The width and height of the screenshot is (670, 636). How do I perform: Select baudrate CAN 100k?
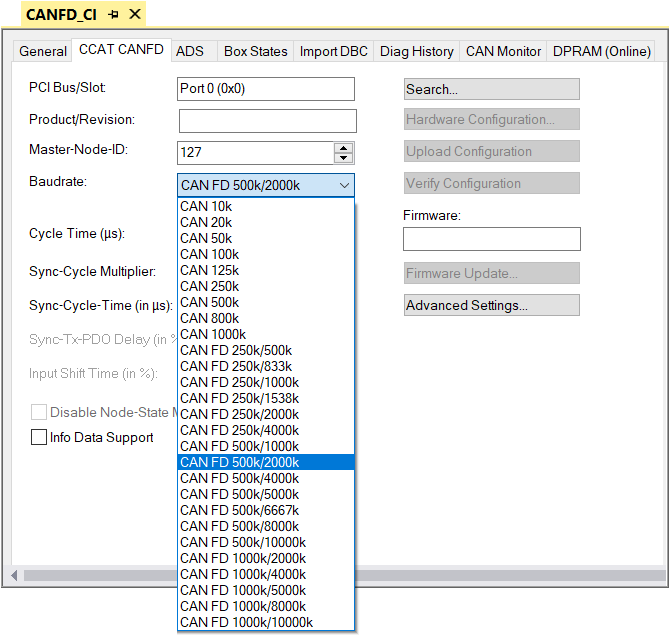[266, 254]
